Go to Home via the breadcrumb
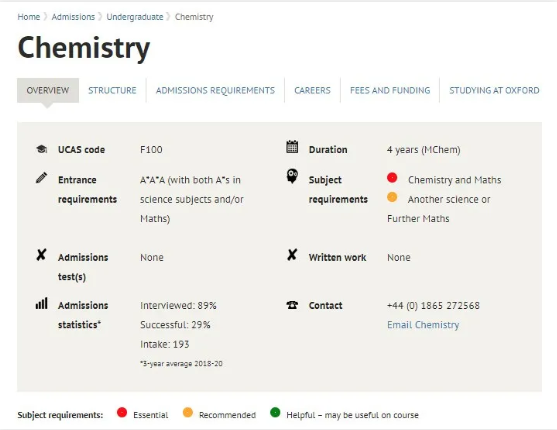 click(x=29, y=17)
